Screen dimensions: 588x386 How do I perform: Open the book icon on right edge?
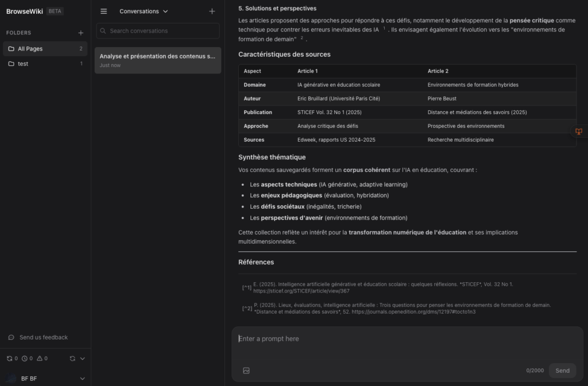pos(579,132)
